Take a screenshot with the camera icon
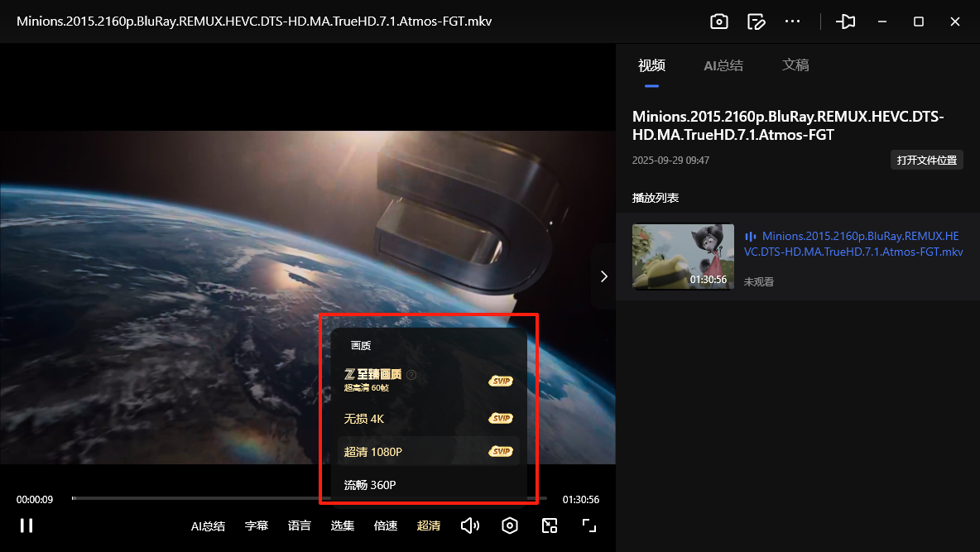 tap(718, 22)
